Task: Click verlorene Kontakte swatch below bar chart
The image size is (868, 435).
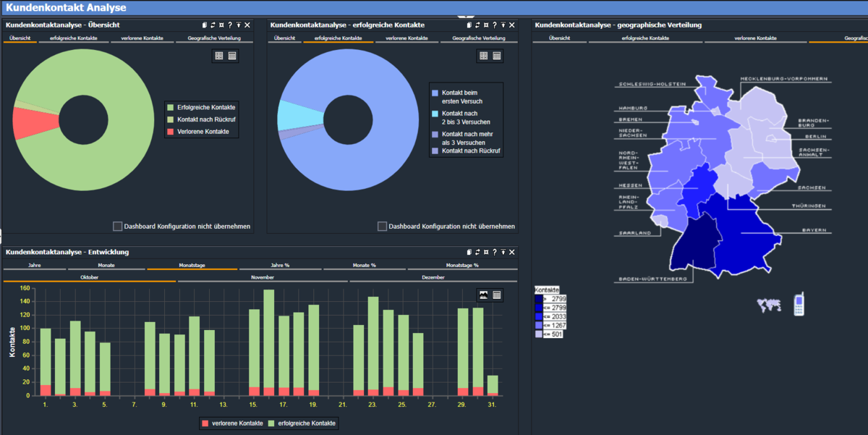Action: 205,423
